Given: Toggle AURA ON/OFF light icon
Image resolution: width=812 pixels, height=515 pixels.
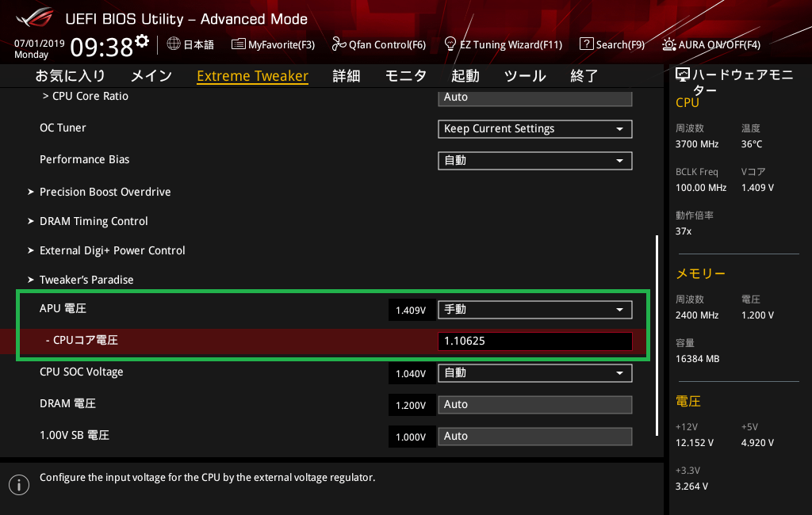Looking at the screenshot, I should point(669,44).
